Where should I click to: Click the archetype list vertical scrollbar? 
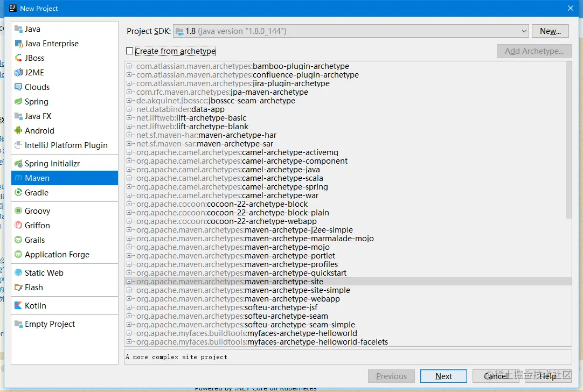tap(568, 141)
